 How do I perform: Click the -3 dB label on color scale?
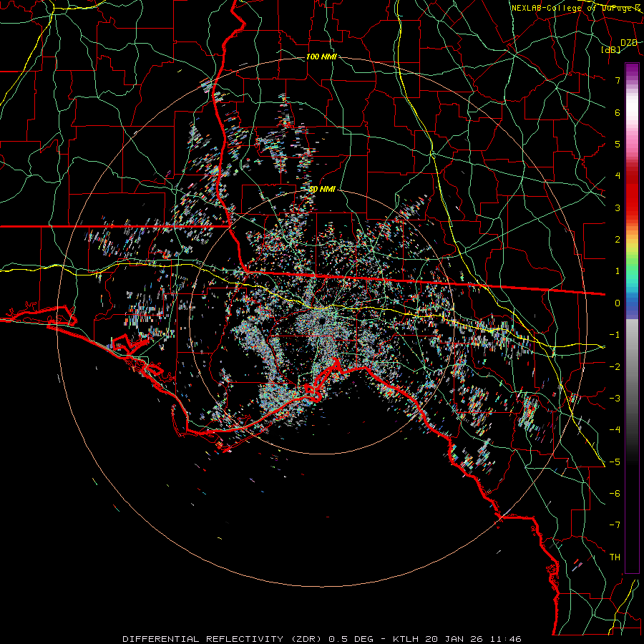click(615, 399)
